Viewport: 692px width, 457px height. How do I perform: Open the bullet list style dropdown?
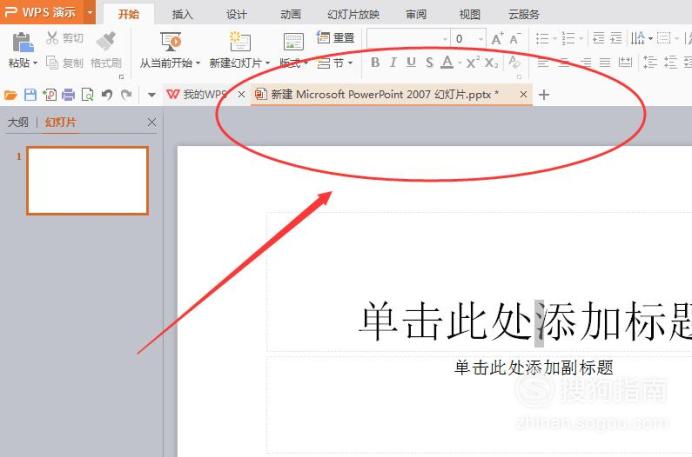[x=555, y=39]
